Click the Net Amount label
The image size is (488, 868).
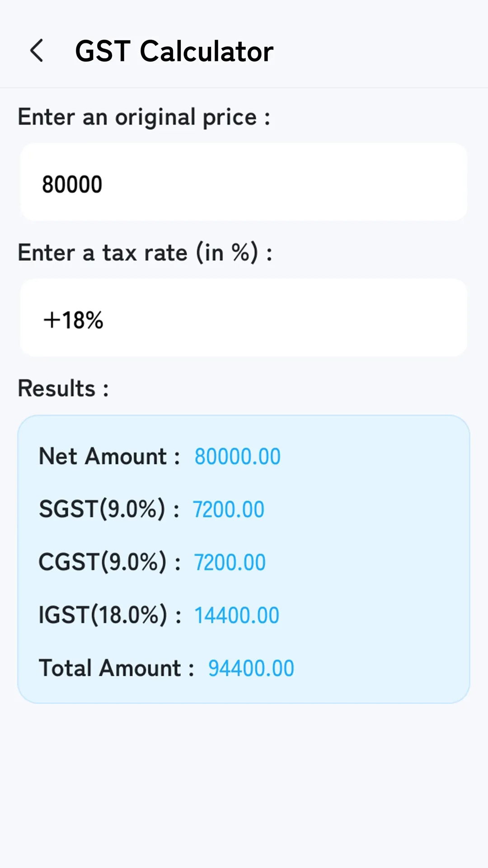click(110, 456)
